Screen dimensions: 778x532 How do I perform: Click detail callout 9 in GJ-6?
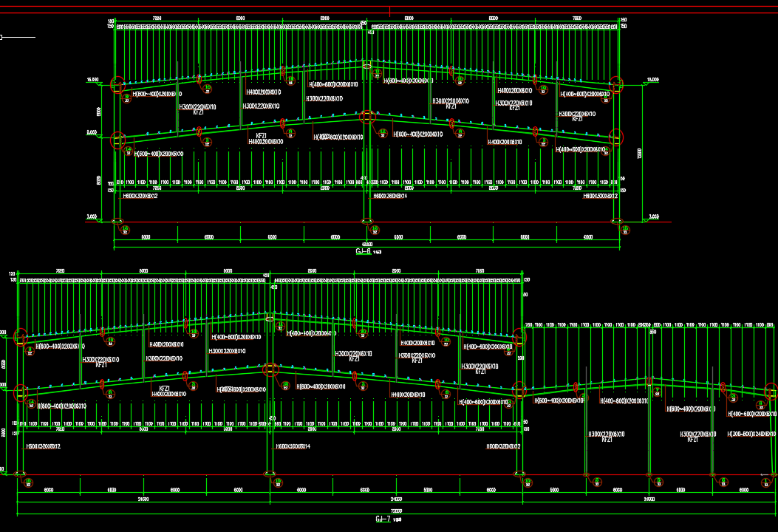pos(127,98)
